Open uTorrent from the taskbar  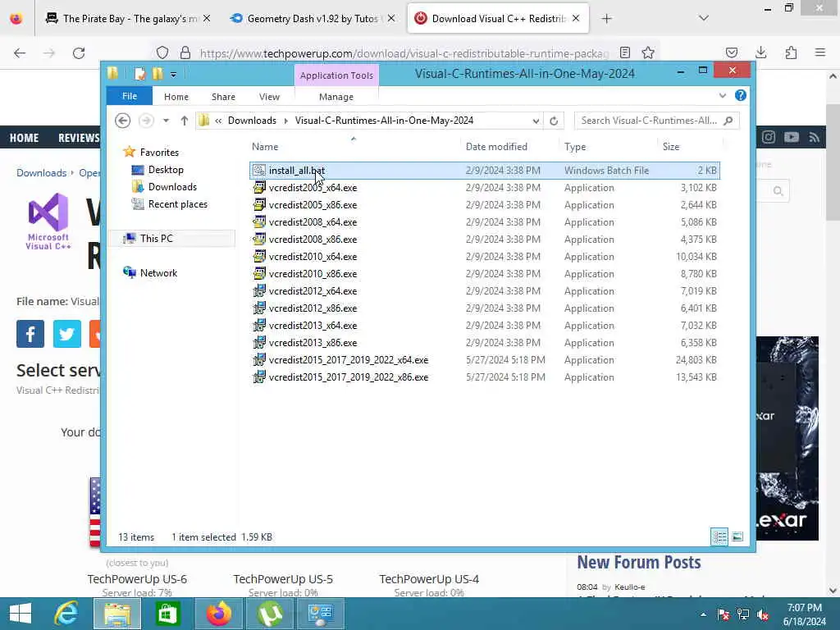click(271, 614)
